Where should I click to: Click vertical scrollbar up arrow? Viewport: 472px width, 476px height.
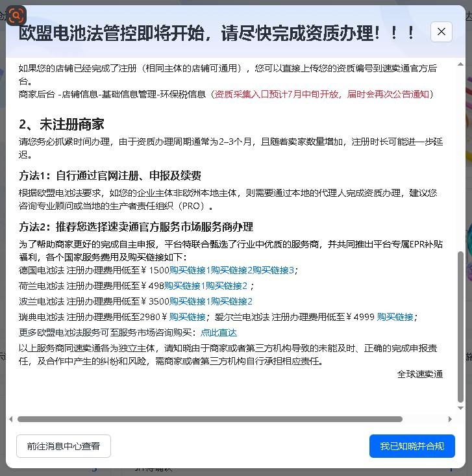pyautogui.click(x=460, y=64)
